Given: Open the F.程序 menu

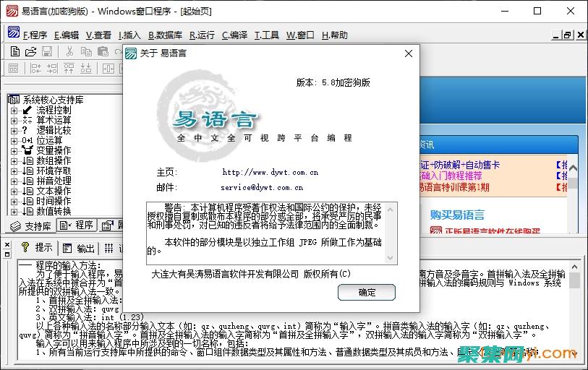Looking at the screenshot, I should pyautogui.click(x=35, y=35).
